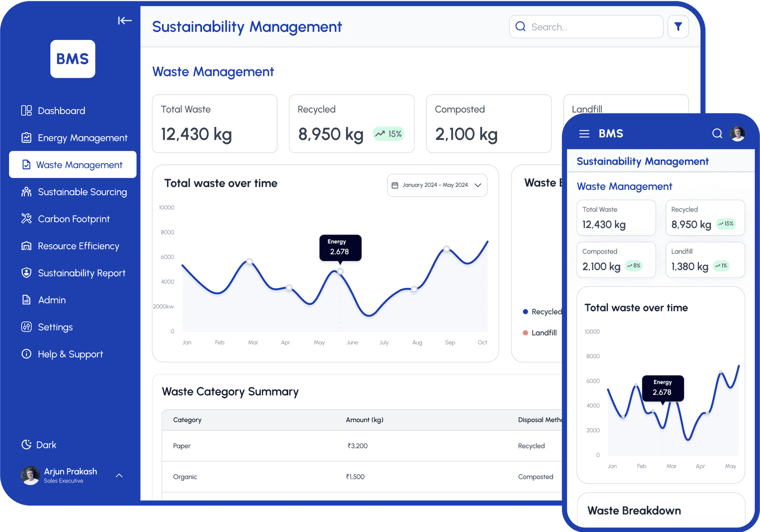The height and width of the screenshot is (532, 760).
Task: Click mobile search magnifier icon
Action: pos(717,134)
